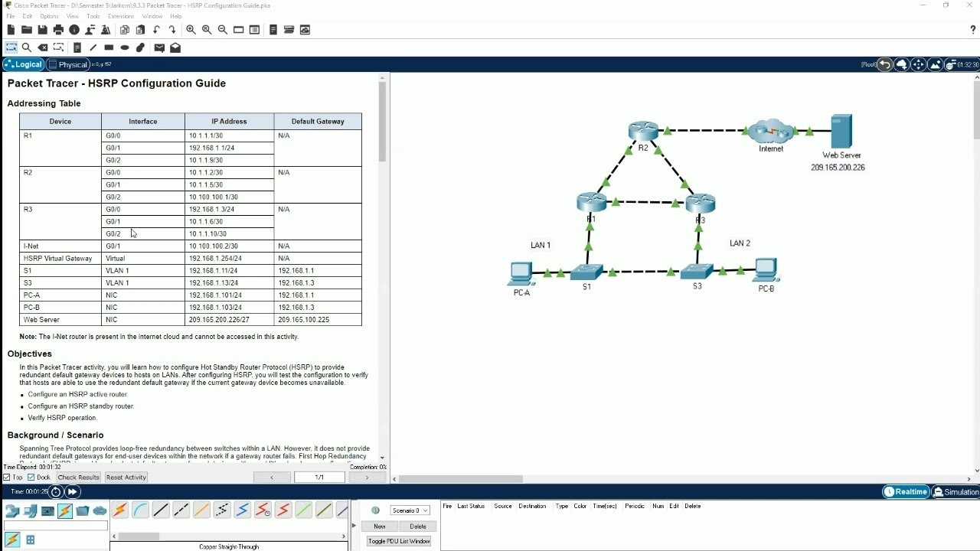Open the Scenario 0 dropdown
980x551 pixels.
click(410, 510)
